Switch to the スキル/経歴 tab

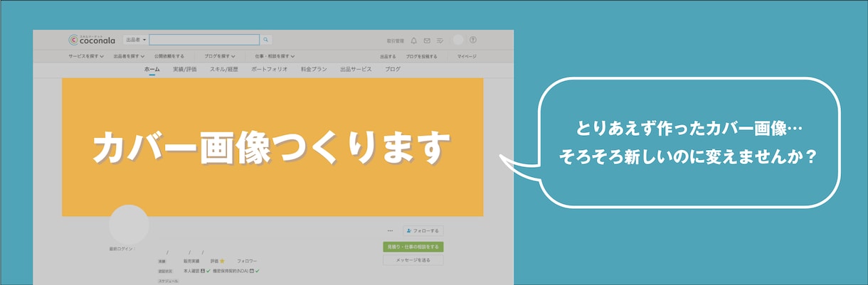coord(224,70)
